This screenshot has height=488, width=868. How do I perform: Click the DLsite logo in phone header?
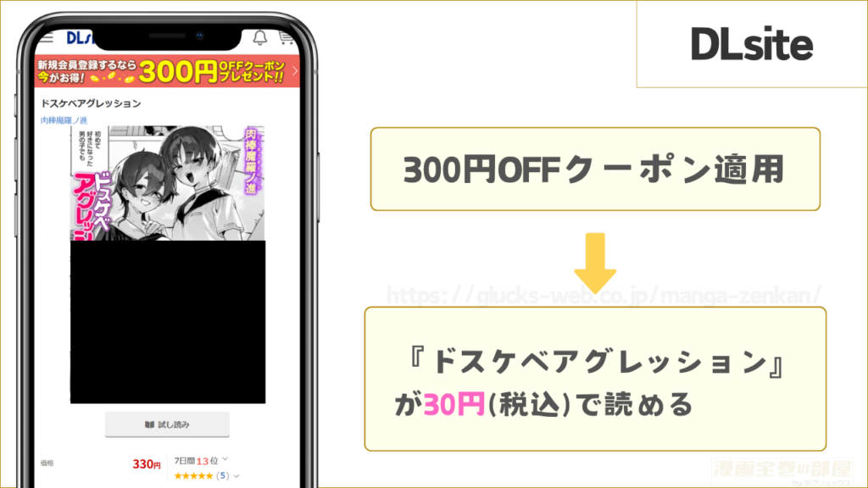click(x=81, y=37)
